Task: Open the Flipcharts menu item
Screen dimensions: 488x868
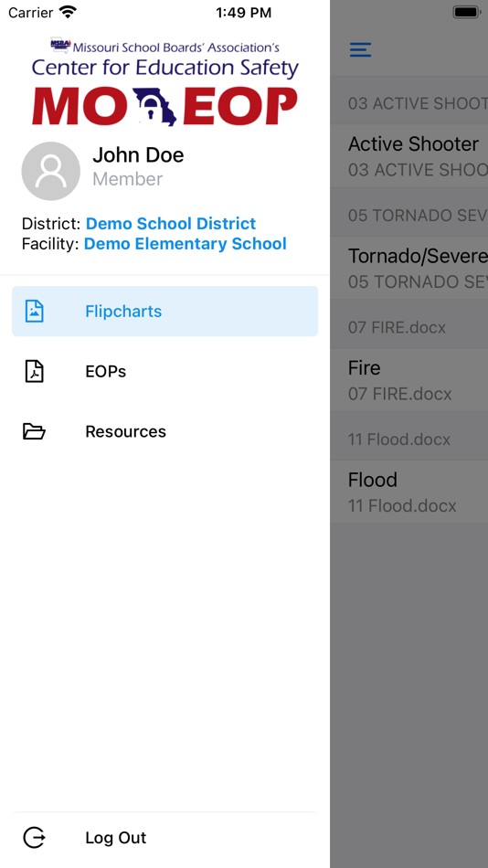Action: [165, 311]
